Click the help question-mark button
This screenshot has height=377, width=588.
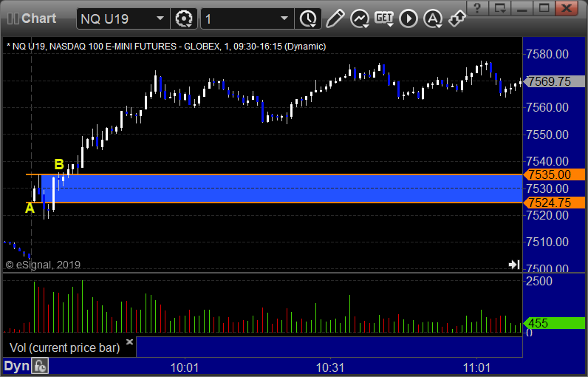477,8
